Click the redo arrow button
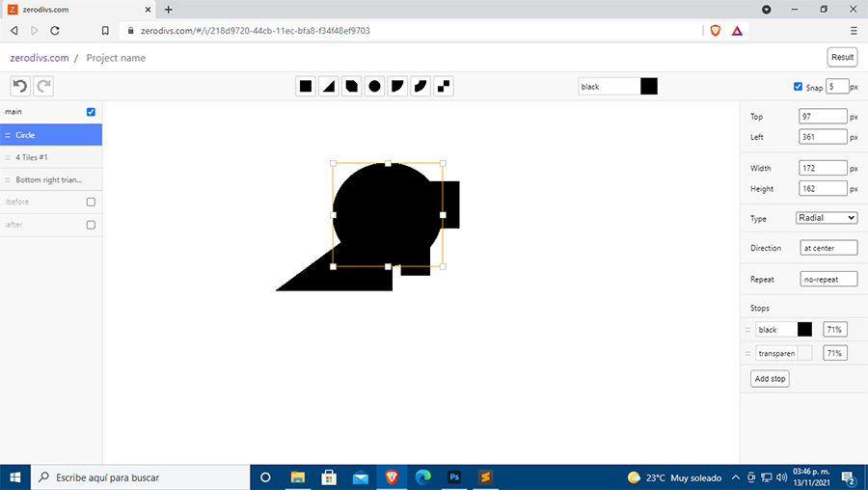This screenshot has height=490, width=868. pos(43,87)
